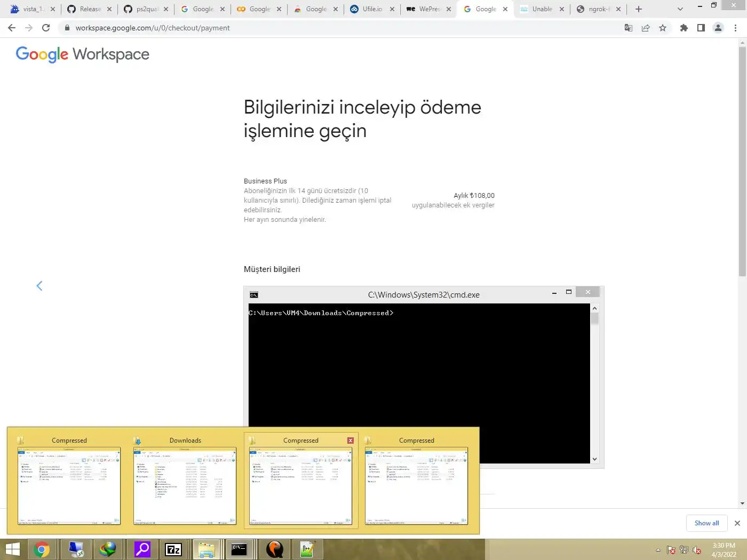
Task: Click the cmd scrollbar down arrow
Action: click(594, 459)
